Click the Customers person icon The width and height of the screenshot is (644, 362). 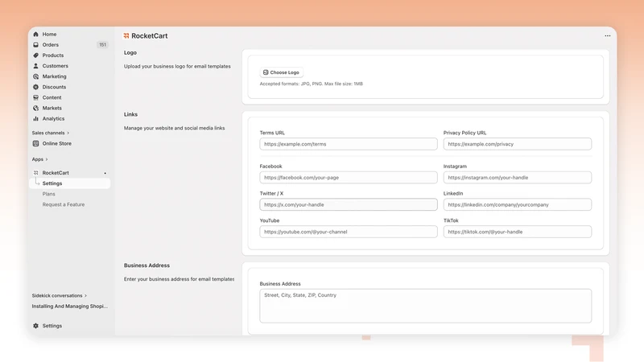pos(35,66)
